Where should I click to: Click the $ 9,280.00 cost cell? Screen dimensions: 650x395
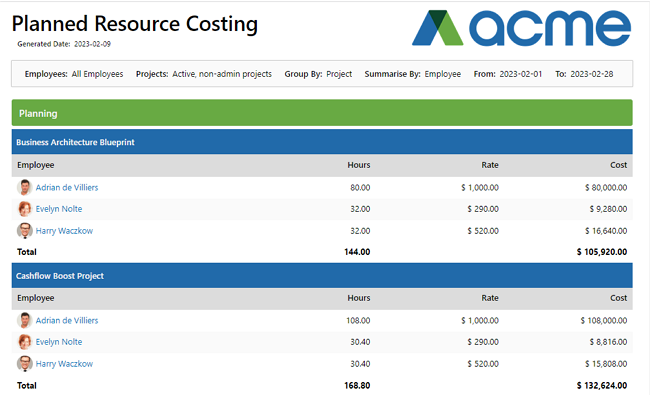pos(608,209)
